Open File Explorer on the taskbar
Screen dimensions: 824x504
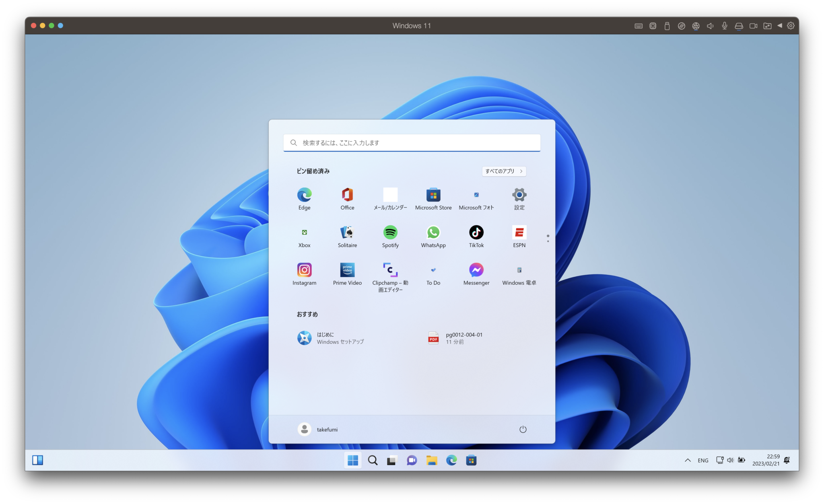(x=432, y=460)
